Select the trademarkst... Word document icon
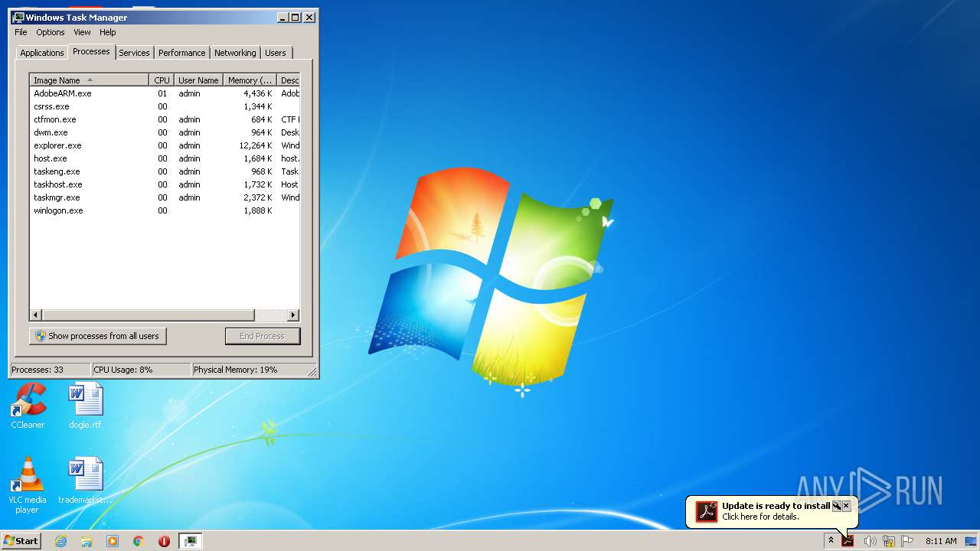The image size is (980, 551). (85, 481)
